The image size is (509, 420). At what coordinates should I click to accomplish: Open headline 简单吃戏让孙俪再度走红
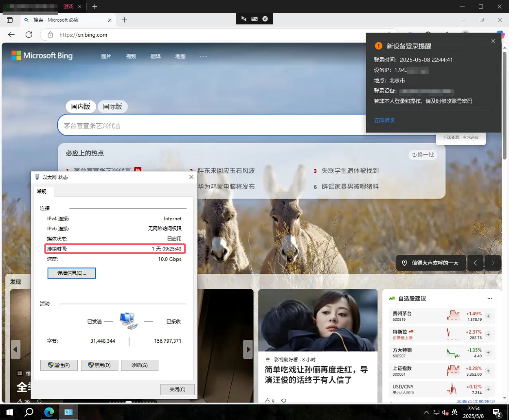(x=316, y=375)
